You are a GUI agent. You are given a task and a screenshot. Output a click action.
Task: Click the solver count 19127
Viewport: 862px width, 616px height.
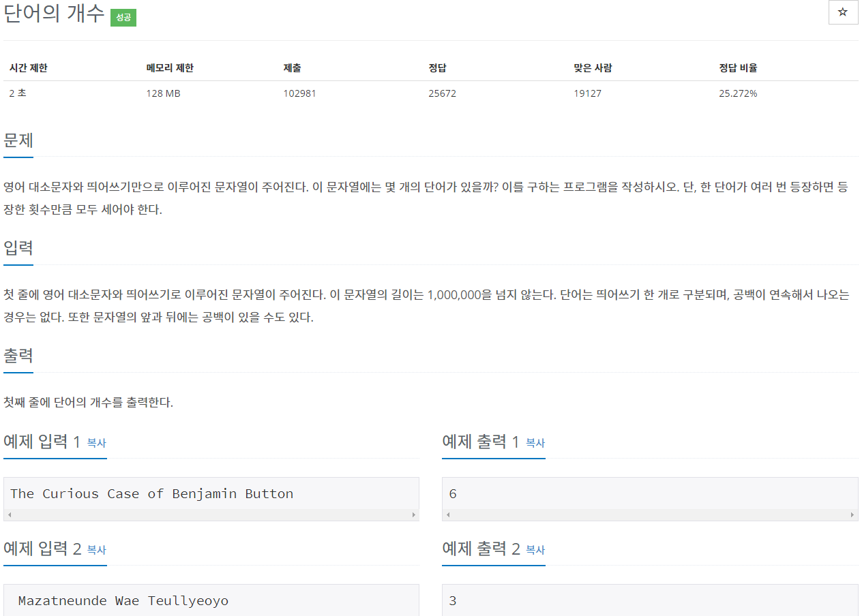(x=587, y=93)
